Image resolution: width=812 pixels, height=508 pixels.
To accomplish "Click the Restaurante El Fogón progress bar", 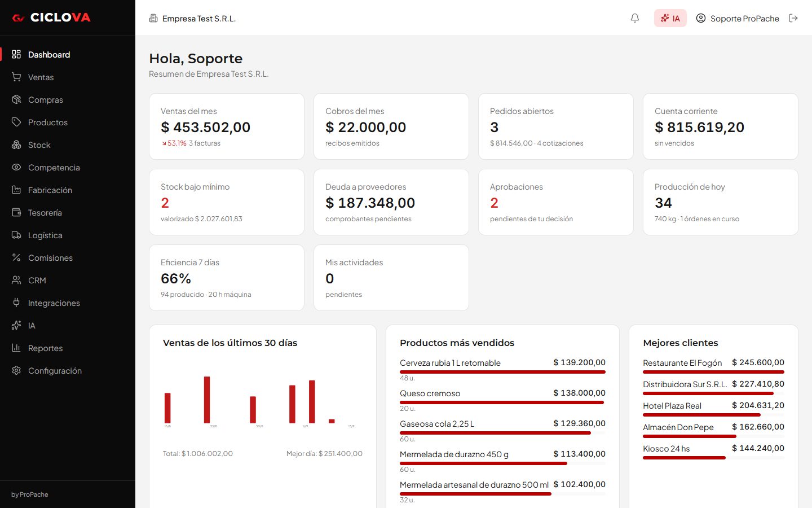I will [713, 372].
